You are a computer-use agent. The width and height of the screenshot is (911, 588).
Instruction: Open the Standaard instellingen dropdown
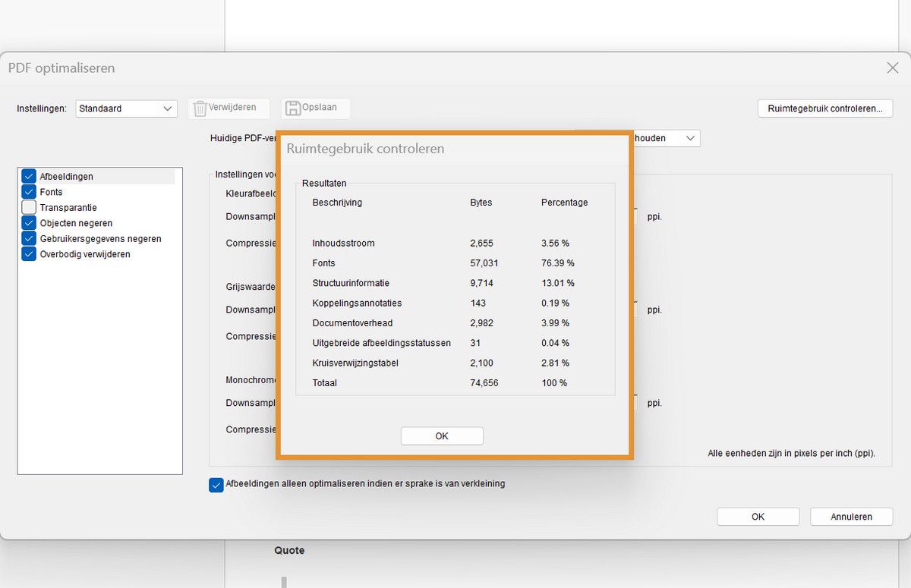(x=126, y=108)
